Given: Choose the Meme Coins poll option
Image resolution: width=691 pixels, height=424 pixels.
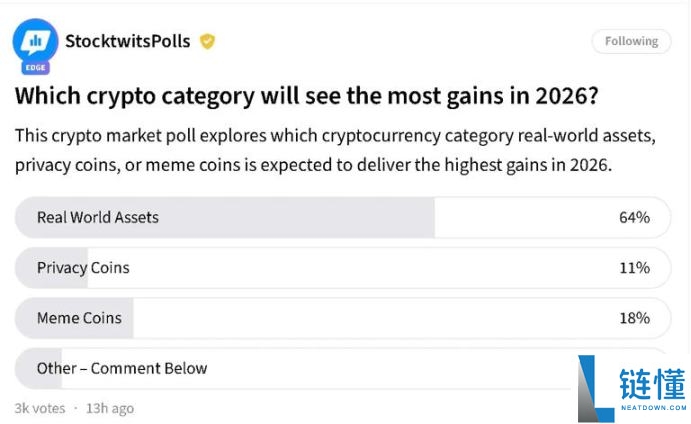Looking at the screenshot, I should coord(343,318).
